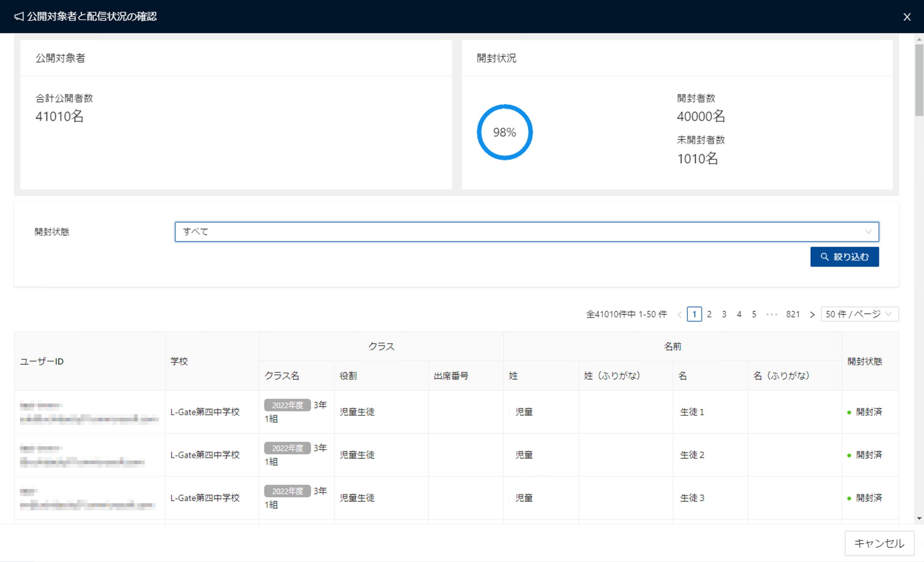The image size is (924, 562).
Task: Click the 98% open rate circle
Action: 504,132
